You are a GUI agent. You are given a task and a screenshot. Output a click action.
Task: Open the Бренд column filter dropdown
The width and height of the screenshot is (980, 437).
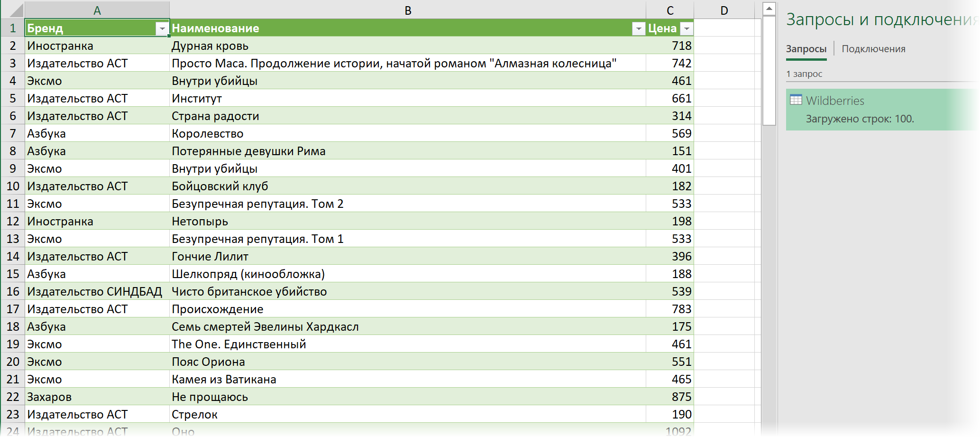[162, 29]
